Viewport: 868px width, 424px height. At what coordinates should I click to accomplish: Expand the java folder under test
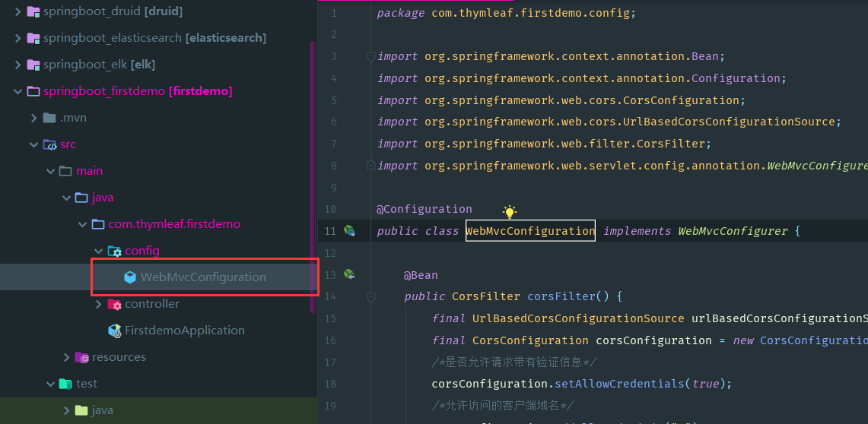click(x=66, y=410)
